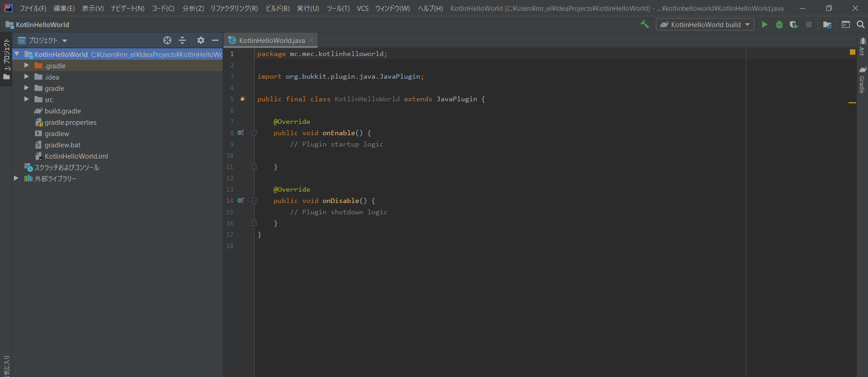Run with coverage shield icon
868x377 pixels.
(x=794, y=24)
